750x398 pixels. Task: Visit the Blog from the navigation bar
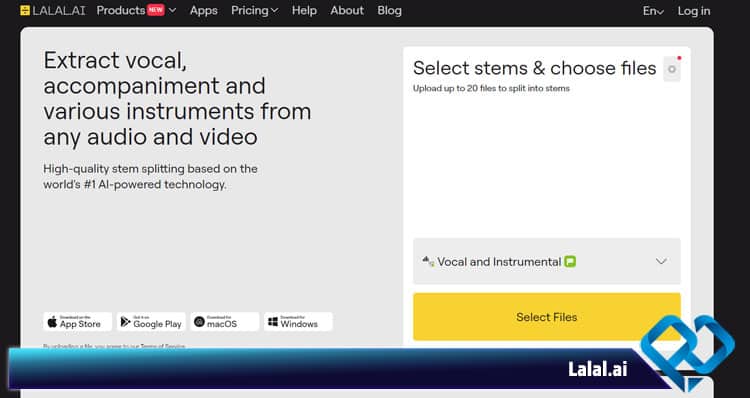pos(389,11)
